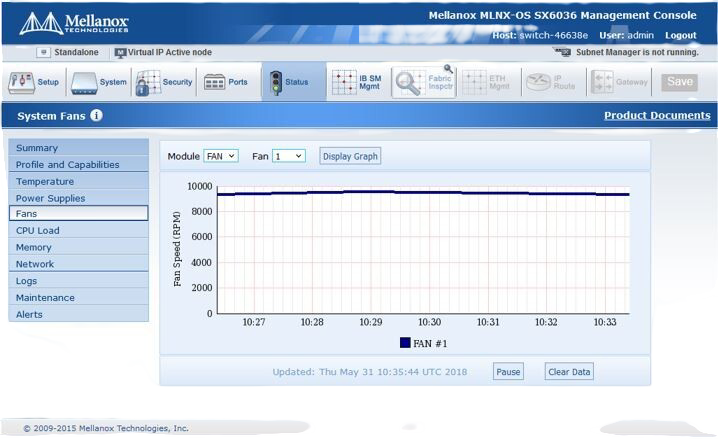Click the 10:30 time axis label
This screenshot has height=442, width=718.
click(x=430, y=322)
